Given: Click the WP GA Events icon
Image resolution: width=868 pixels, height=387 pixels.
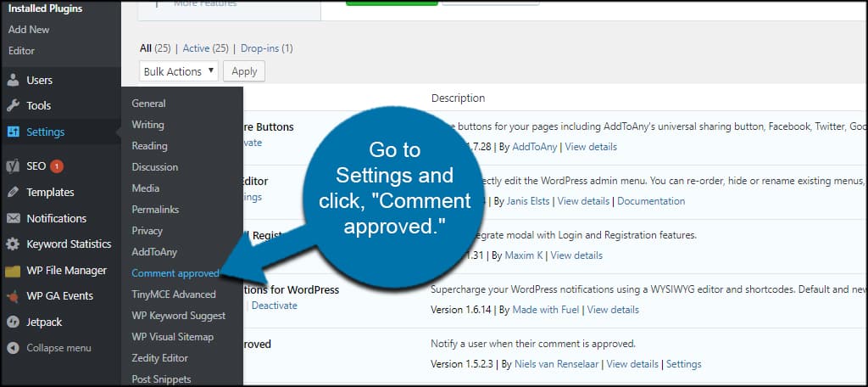Looking at the screenshot, I should point(14,297).
